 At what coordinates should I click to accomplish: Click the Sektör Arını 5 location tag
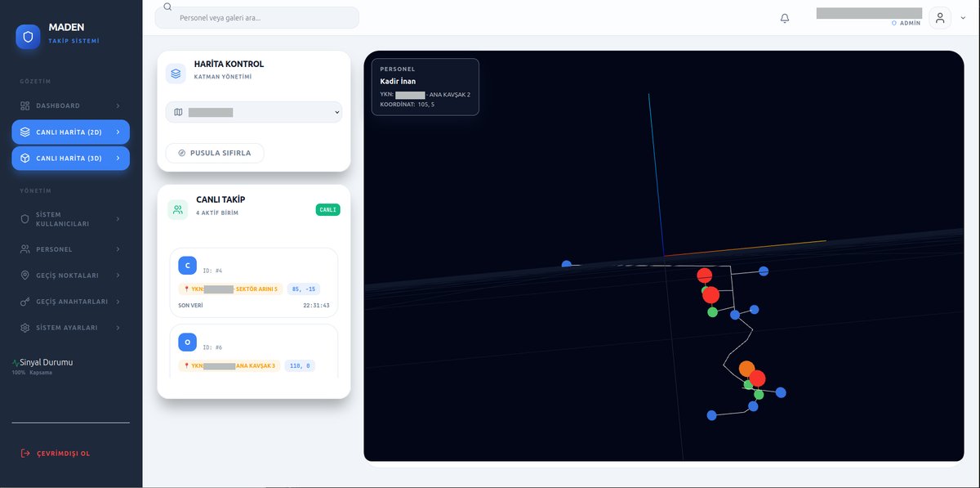click(230, 289)
